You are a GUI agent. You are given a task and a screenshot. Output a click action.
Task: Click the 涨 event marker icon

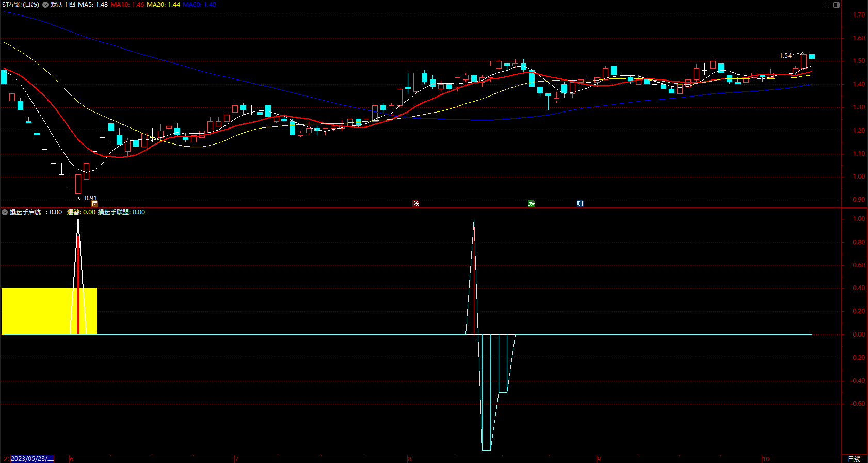[x=415, y=204]
